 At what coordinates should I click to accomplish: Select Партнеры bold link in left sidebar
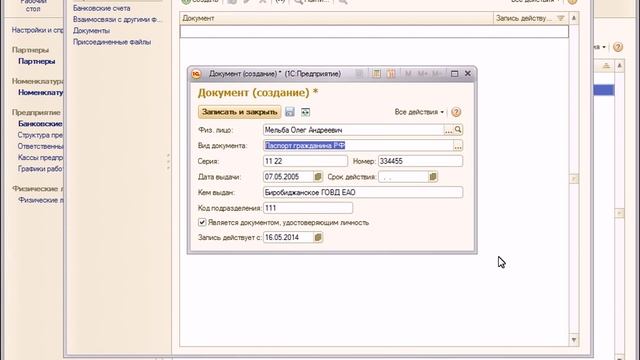coord(37,61)
